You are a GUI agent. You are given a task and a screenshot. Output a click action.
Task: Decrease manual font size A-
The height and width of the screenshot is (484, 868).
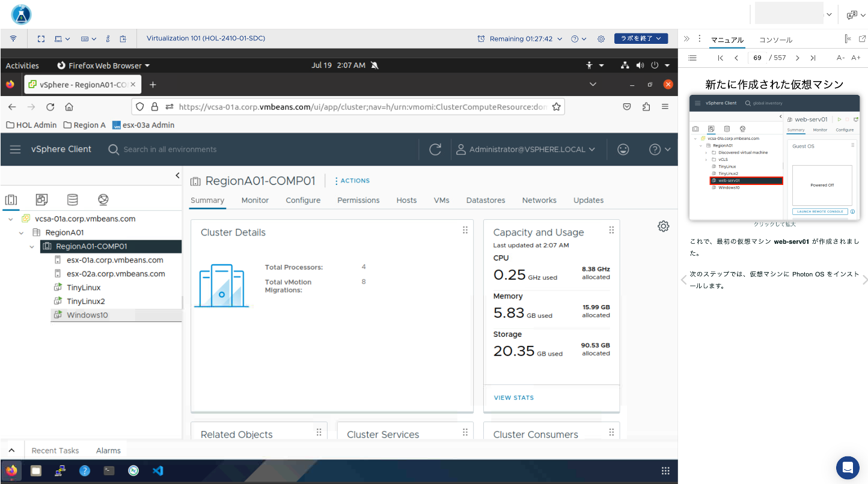(840, 58)
